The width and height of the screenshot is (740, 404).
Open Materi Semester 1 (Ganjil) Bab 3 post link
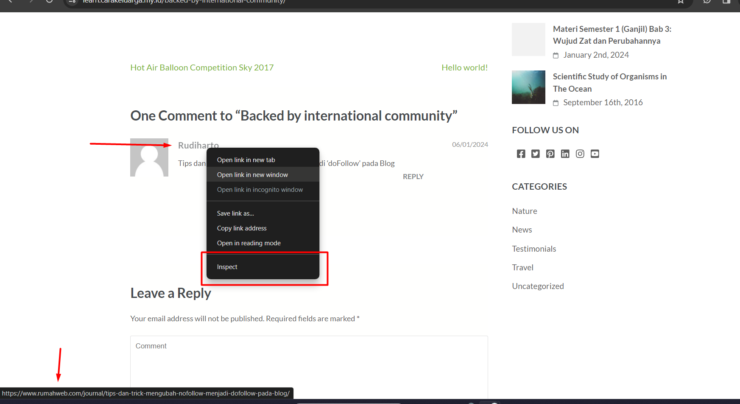pyautogui.click(x=612, y=35)
